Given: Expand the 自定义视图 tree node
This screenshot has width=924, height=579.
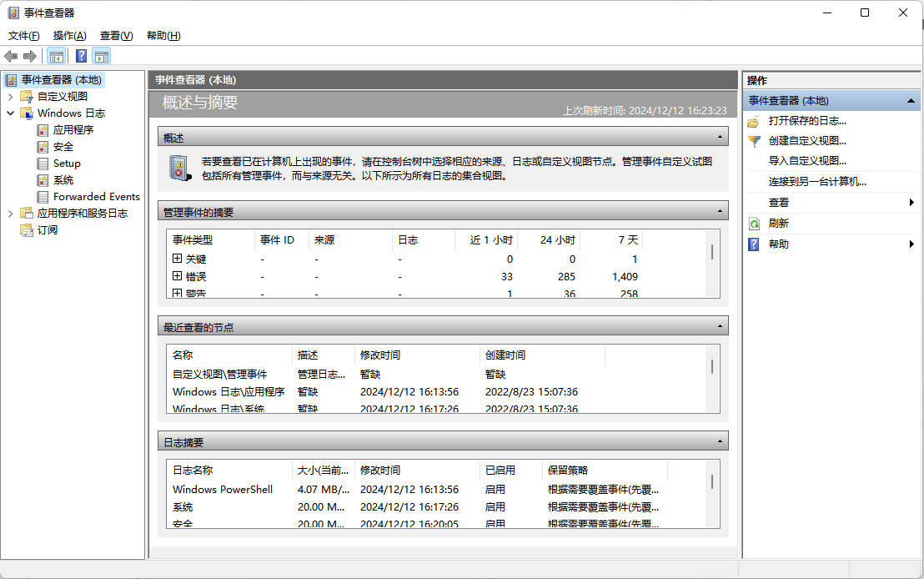Looking at the screenshot, I should 10,97.
